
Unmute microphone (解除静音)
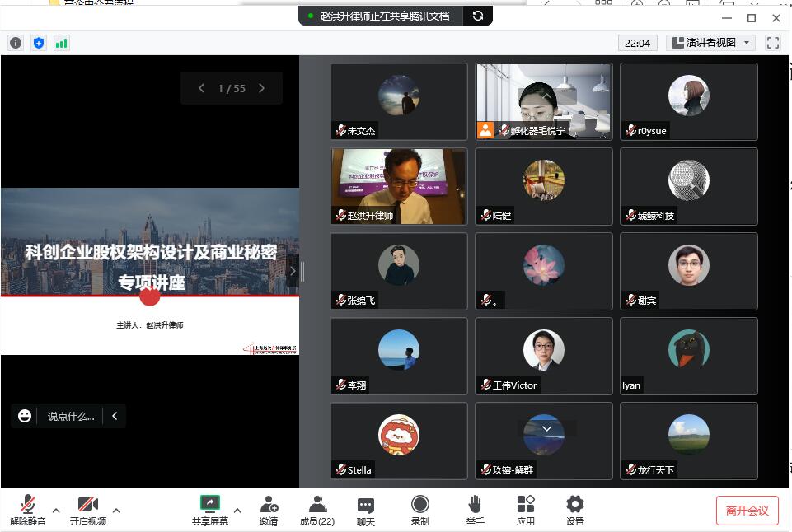point(28,510)
